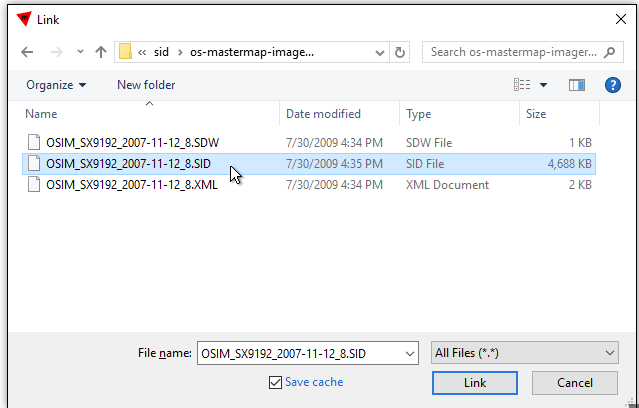The height and width of the screenshot is (408, 639).
Task: Expand the address bar path dropdown
Action: pos(379,52)
